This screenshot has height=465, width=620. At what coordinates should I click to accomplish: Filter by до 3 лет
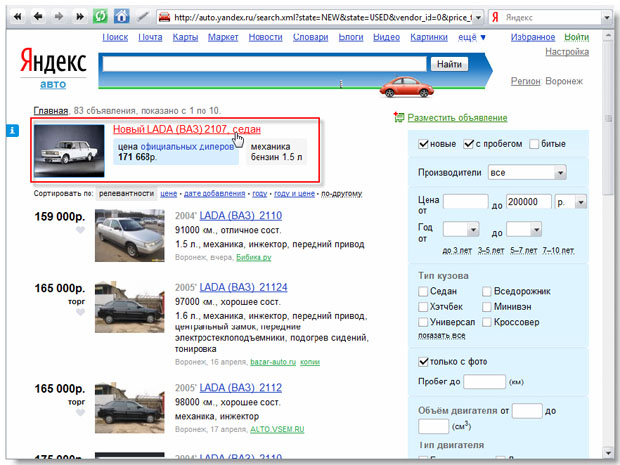point(457,250)
